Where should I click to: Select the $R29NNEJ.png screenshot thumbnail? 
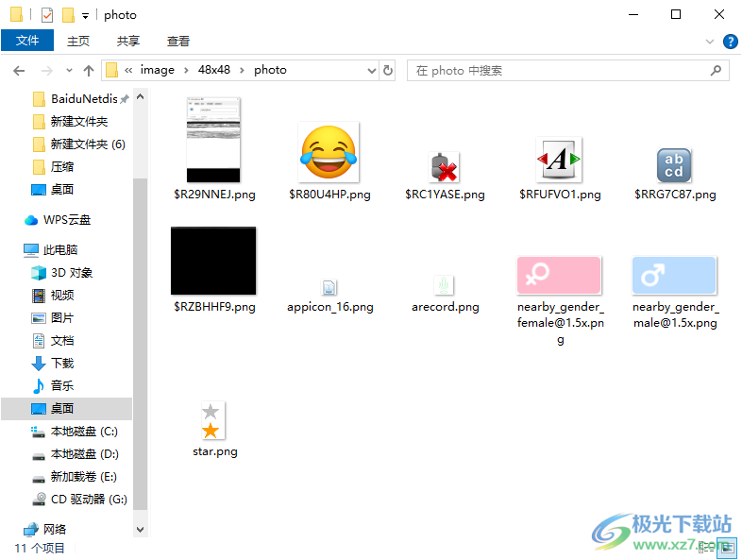coord(213,140)
